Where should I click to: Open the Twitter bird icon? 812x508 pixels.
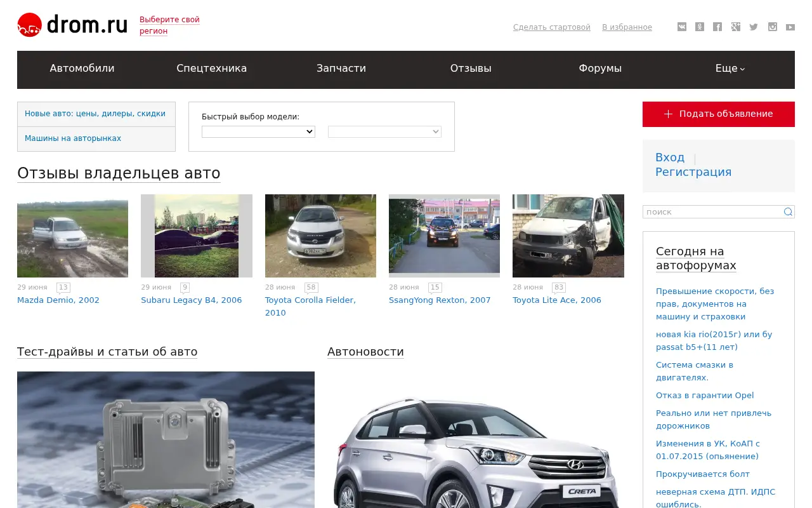click(x=754, y=27)
